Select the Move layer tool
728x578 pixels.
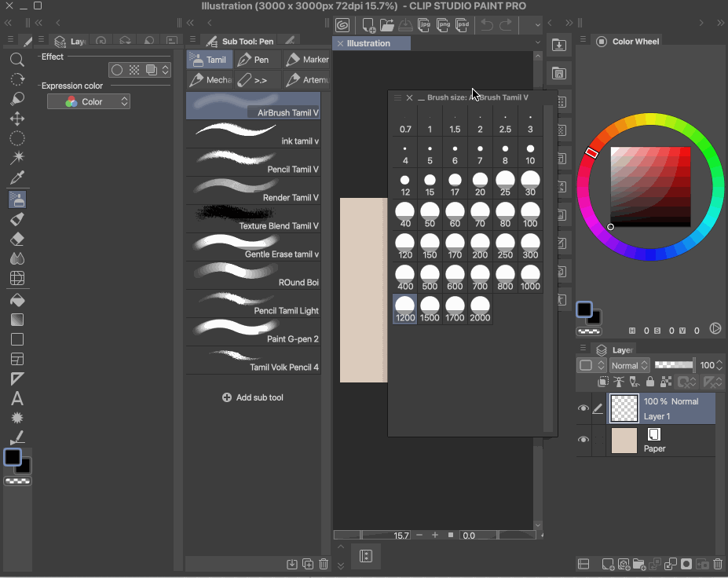tap(16, 119)
